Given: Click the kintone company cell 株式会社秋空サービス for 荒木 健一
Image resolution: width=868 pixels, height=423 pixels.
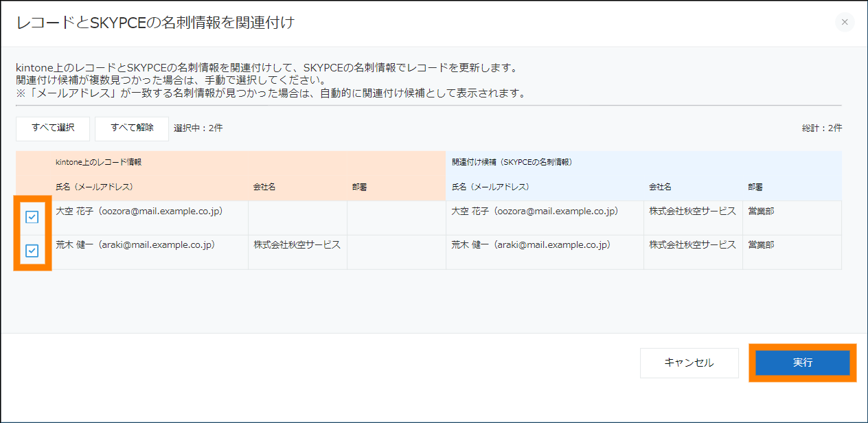Looking at the screenshot, I should pos(297,245).
